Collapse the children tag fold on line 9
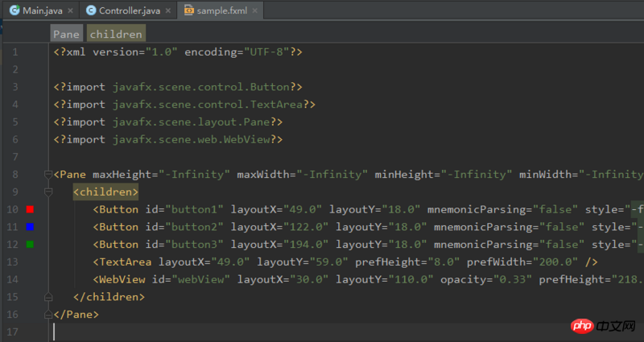Viewport: 644px width, 342px height. 47,192
